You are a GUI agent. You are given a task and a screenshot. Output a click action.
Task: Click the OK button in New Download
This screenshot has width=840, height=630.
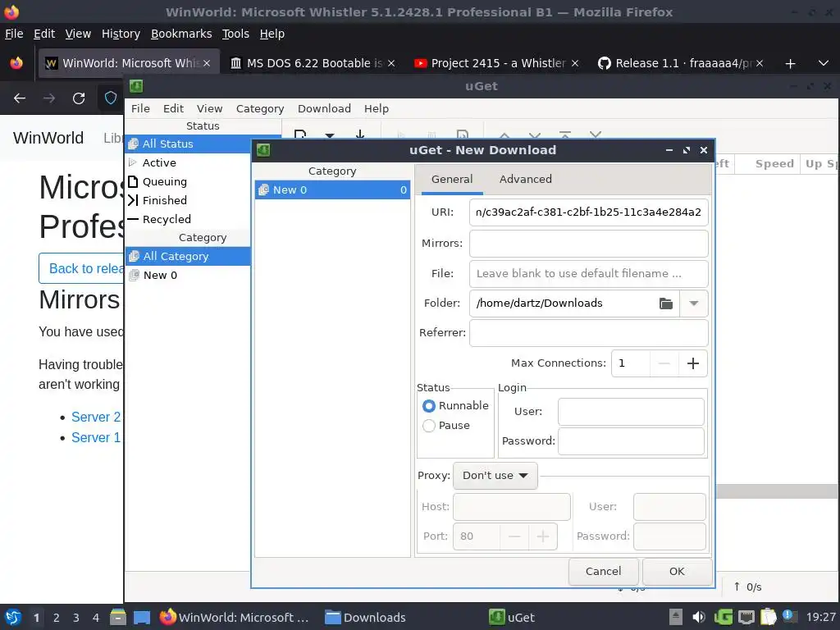pyautogui.click(x=677, y=572)
